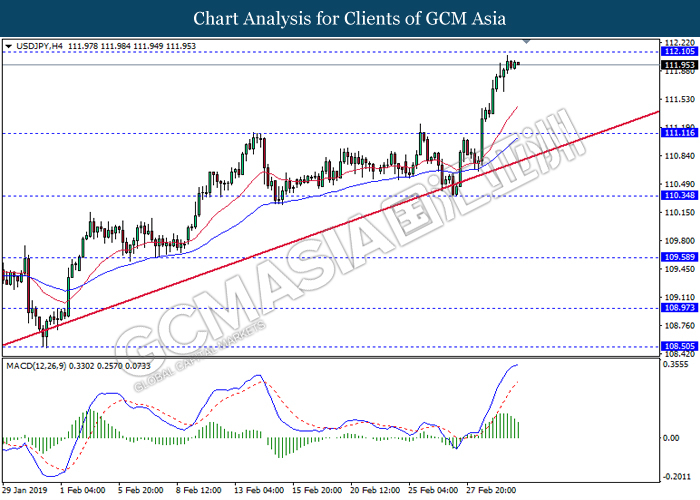
Task: Click the 8 Feb 12:00 time label
Action: coord(199,490)
